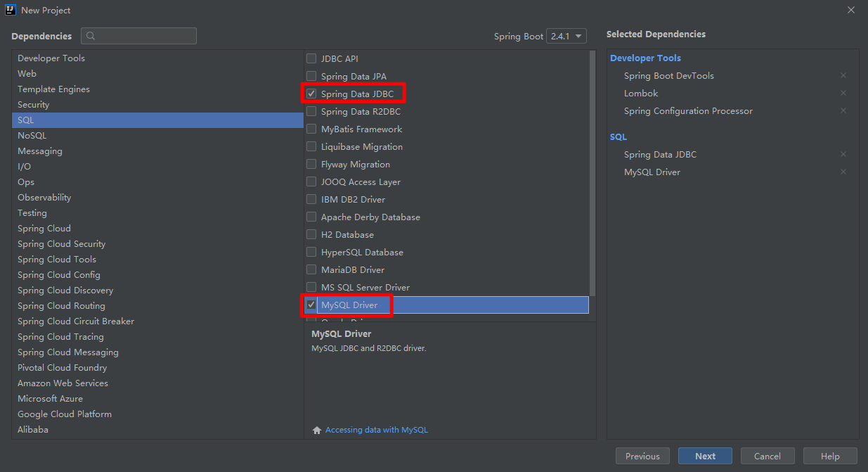The image size is (868, 472).
Task: Select the I/O category
Action: tap(157, 166)
